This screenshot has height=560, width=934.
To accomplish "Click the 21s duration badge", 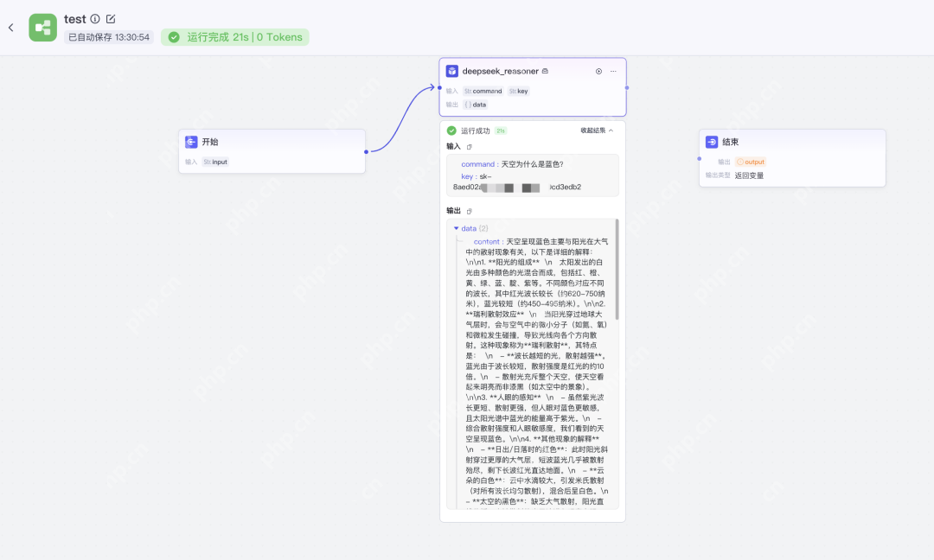I will (501, 130).
